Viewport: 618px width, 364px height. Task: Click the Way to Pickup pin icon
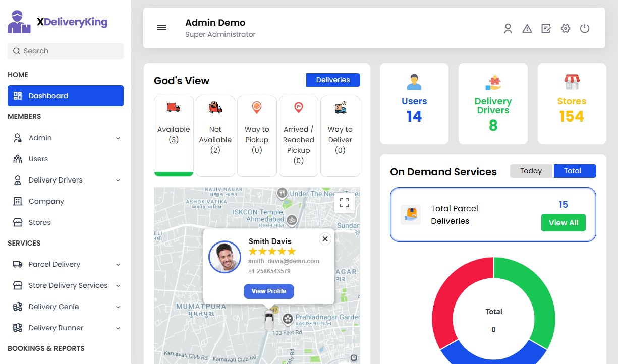(x=257, y=107)
